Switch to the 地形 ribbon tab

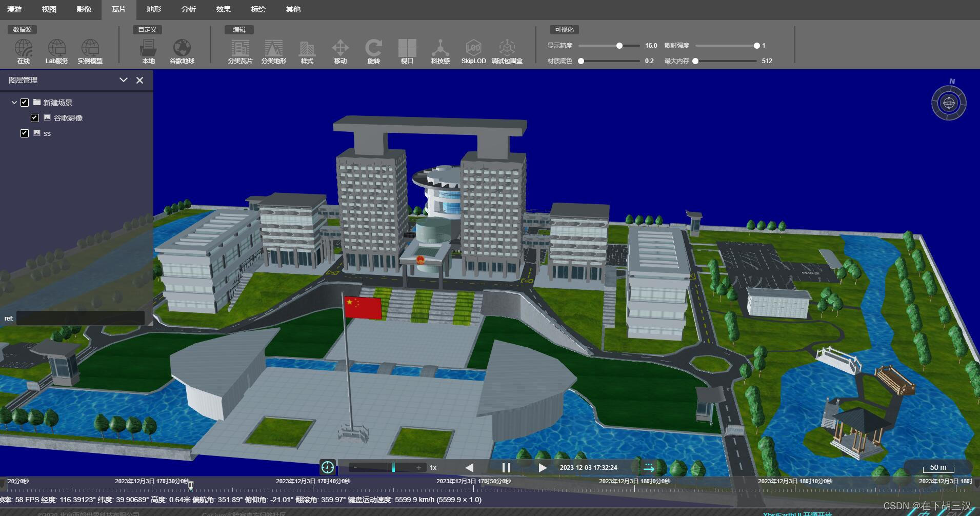153,9
